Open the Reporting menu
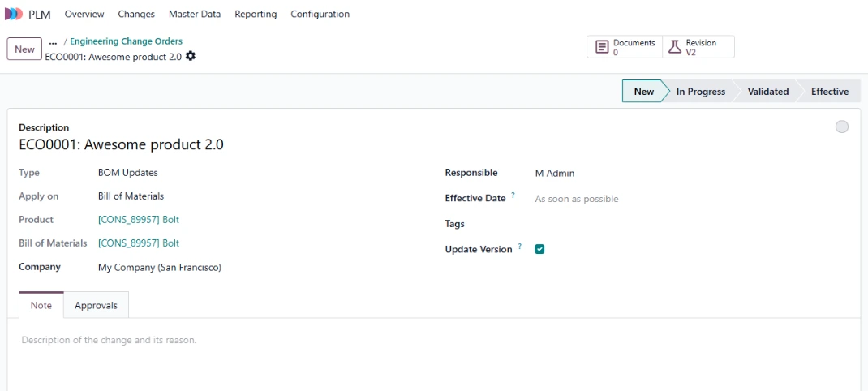The height and width of the screenshot is (391, 868). pyautogui.click(x=256, y=15)
